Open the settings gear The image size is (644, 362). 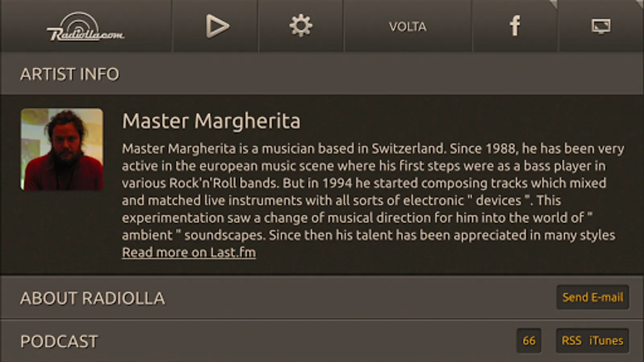tap(301, 26)
